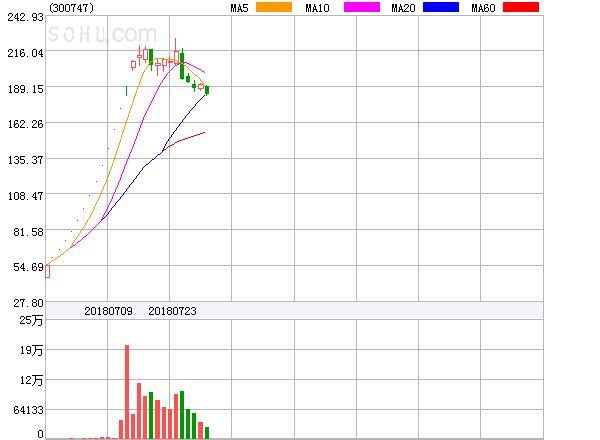Click the last green volume bar
This screenshot has height=440, width=600.
pos(207,433)
